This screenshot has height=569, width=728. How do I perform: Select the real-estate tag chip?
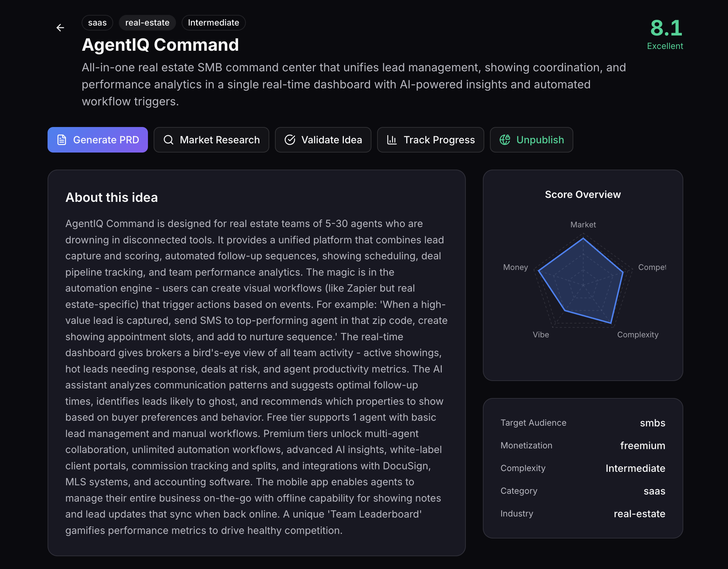coord(147,23)
